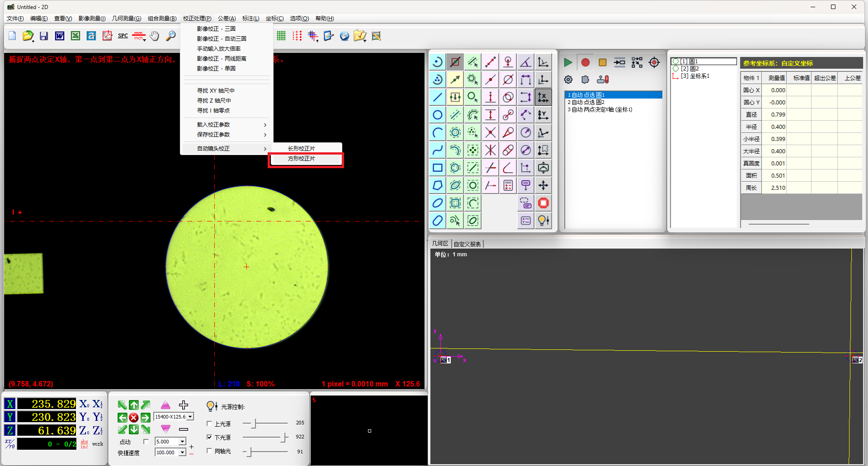
Task: Click the green Play run-program icon
Action: (x=568, y=62)
